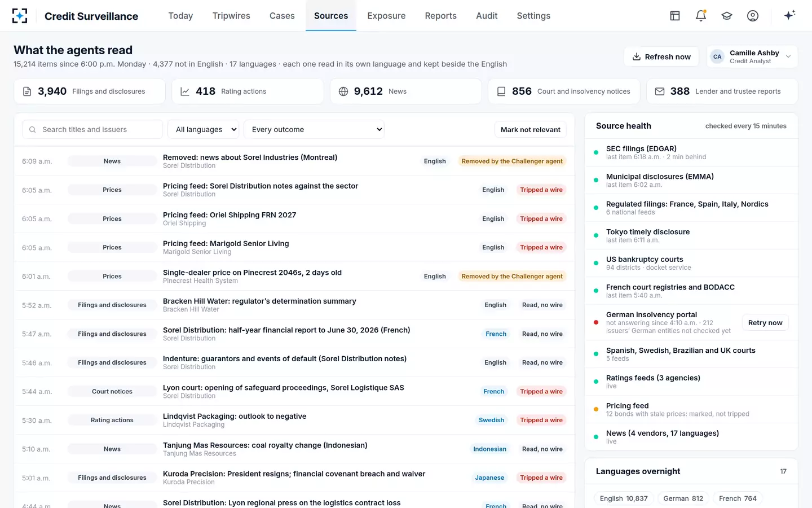Open the 856 Court and insolvency notices card
This screenshot has width=812, height=508.
(564, 91)
